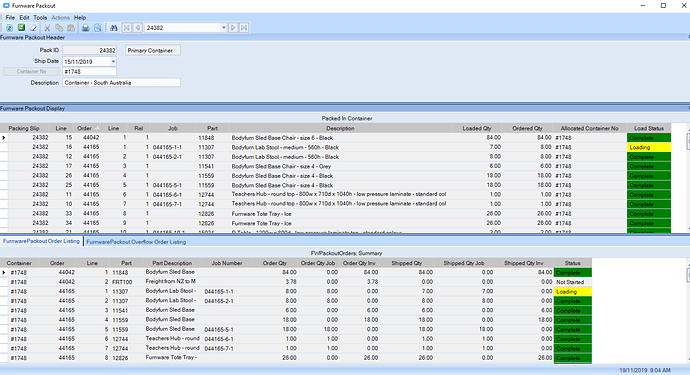Go to first record navigation arrow
Image resolution: width=690 pixels, height=375 pixels.
(127, 28)
